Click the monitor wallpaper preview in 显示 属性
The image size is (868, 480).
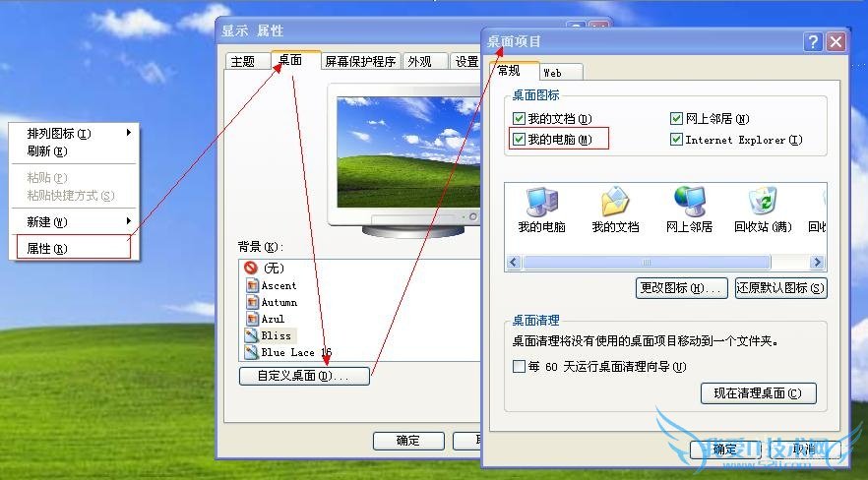[x=408, y=152]
